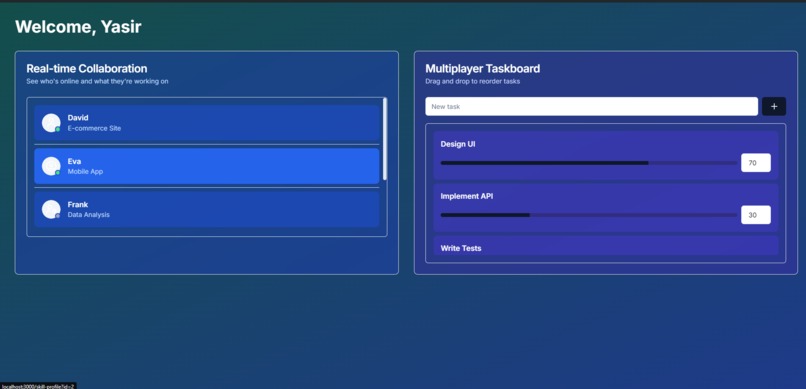The height and width of the screenshot is (389, 806).
Task: Click the Implement API value box showing 30
Action: point(756,215)
